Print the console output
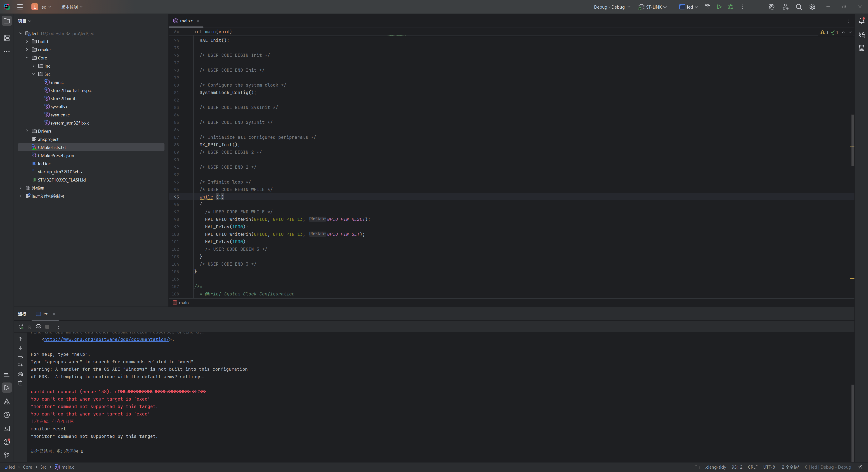Screen dimensions: 868x472 tap(20, 374)
